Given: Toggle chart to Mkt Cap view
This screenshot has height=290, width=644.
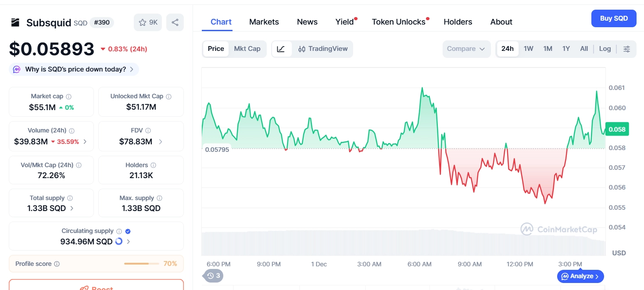Looking at the screenshot, I should [x=247, y=49].
